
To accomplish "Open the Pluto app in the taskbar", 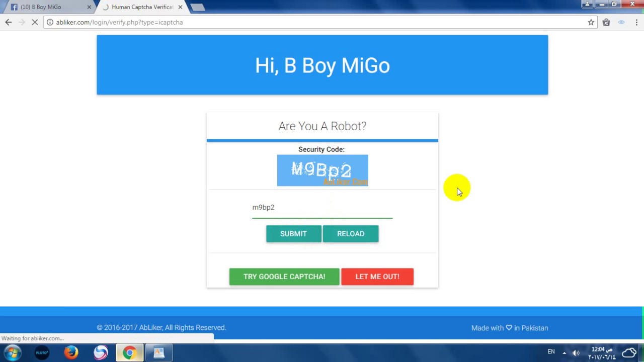I will click(x=42, y=352).
